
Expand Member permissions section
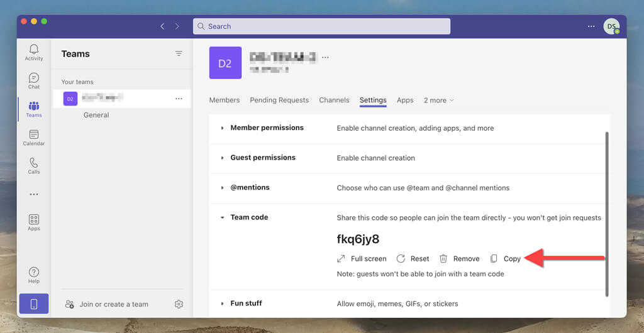coord(222,128)
